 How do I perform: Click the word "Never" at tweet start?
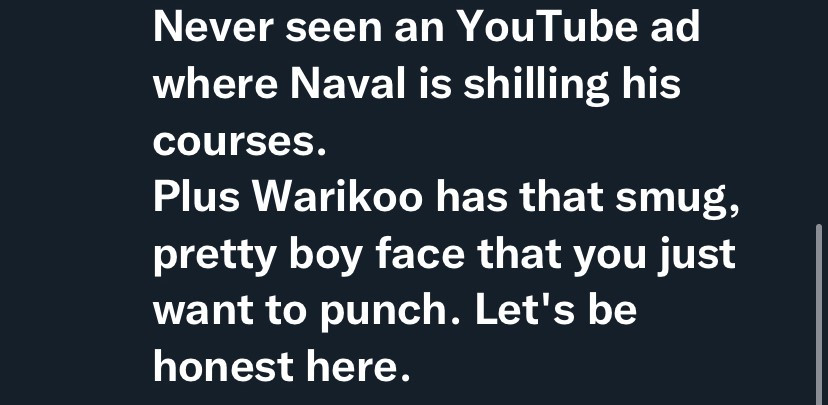point(213,27)
